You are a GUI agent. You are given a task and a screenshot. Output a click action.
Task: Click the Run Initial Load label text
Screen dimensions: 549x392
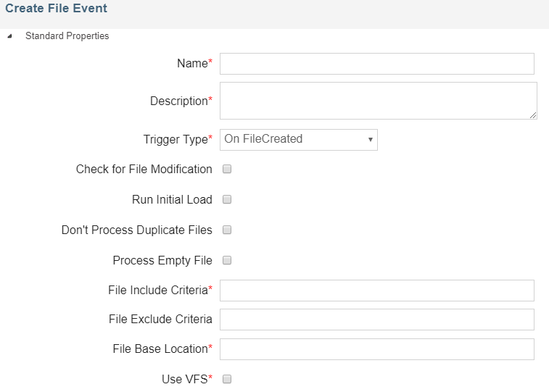coord(172,200)
